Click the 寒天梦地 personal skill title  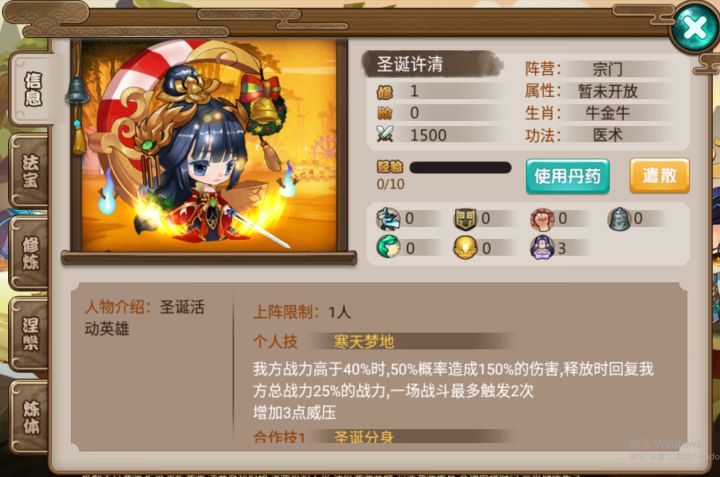pos(364,342)
